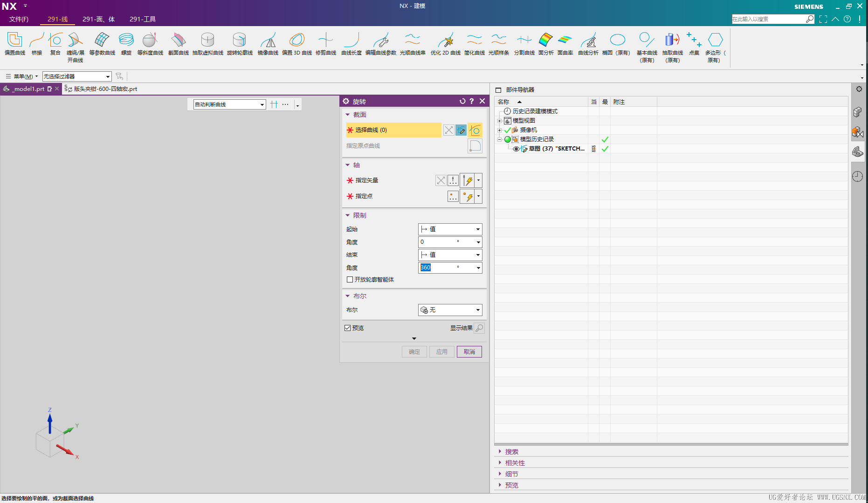This screenshot has height=503, width=868.
Task: Click the 多边形 polygon tool icon
Action: pyautogui.click(x=715, y=47)
